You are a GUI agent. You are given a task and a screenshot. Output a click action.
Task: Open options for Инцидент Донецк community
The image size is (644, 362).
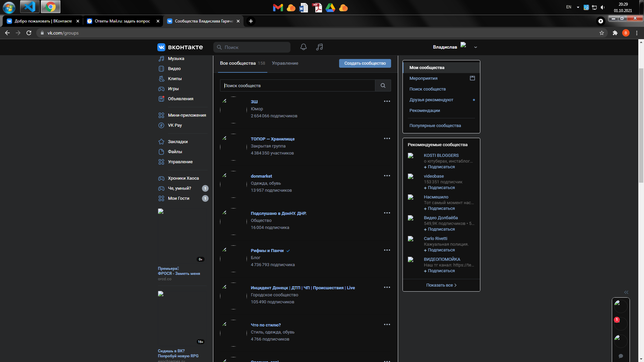[x=387, y=287]
